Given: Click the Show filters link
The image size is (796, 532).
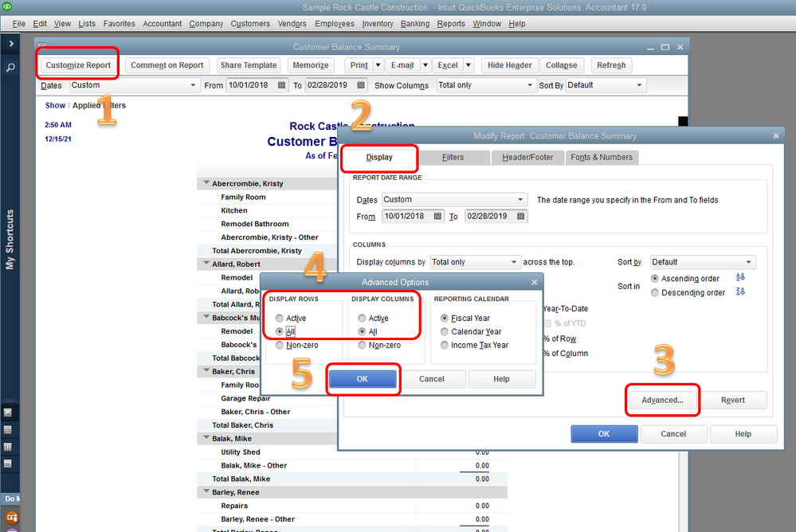Looking at the screenshot, I should point(55,106).
